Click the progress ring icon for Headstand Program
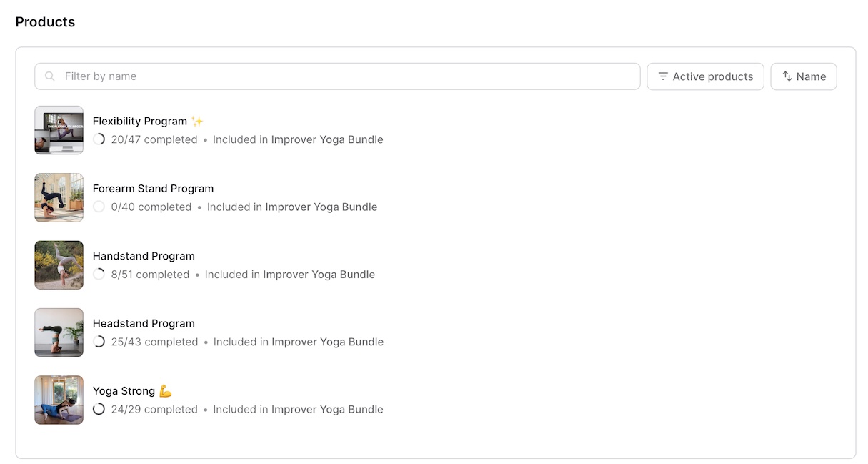The height and width of the screenshot is (464, 868). tap(99, 342)
